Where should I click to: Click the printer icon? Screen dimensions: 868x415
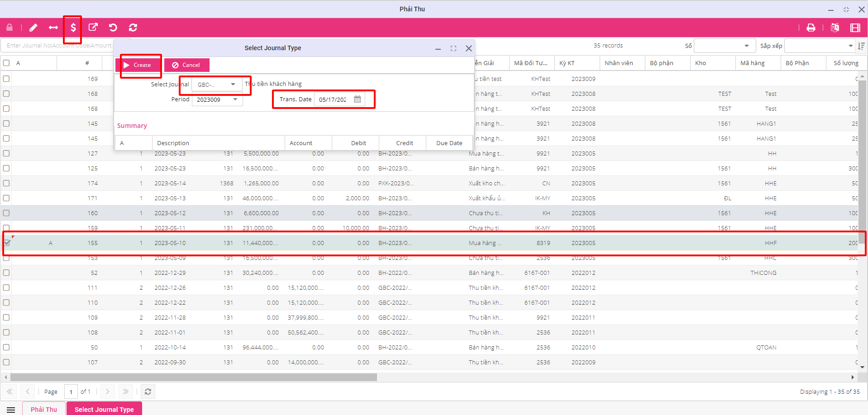tap(811, 28)
